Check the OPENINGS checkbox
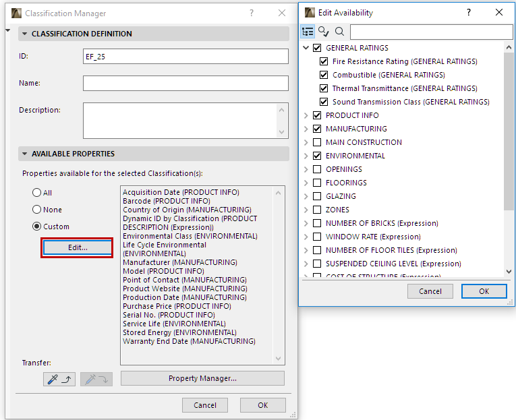Screen dimensions: 516x420 317,169
